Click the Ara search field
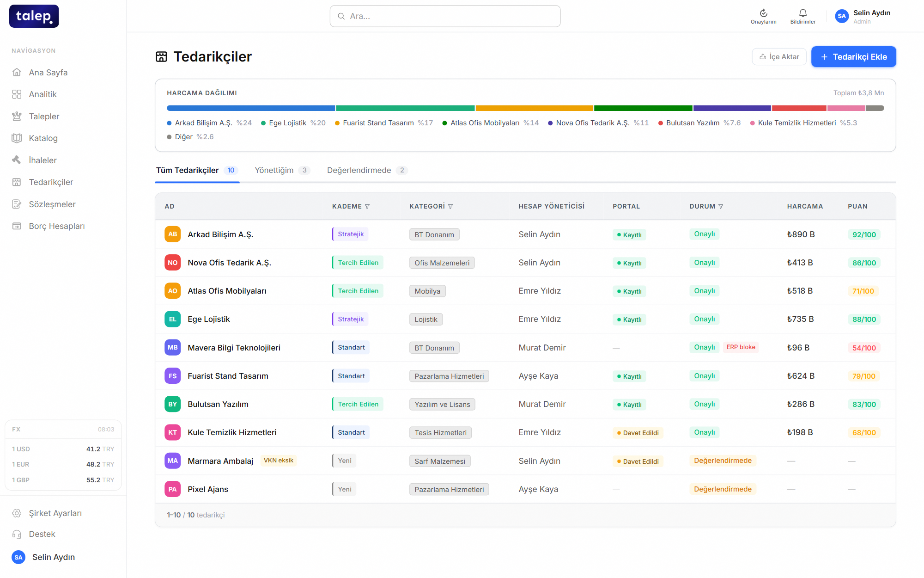This screenshot has width=924, height=578. (x=445, y=16)
